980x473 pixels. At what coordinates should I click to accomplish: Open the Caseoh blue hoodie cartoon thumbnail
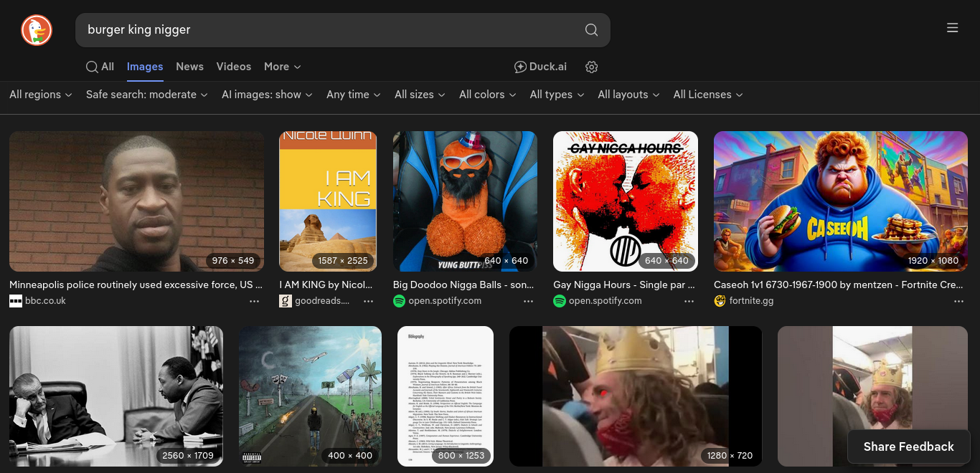[841, 201]
